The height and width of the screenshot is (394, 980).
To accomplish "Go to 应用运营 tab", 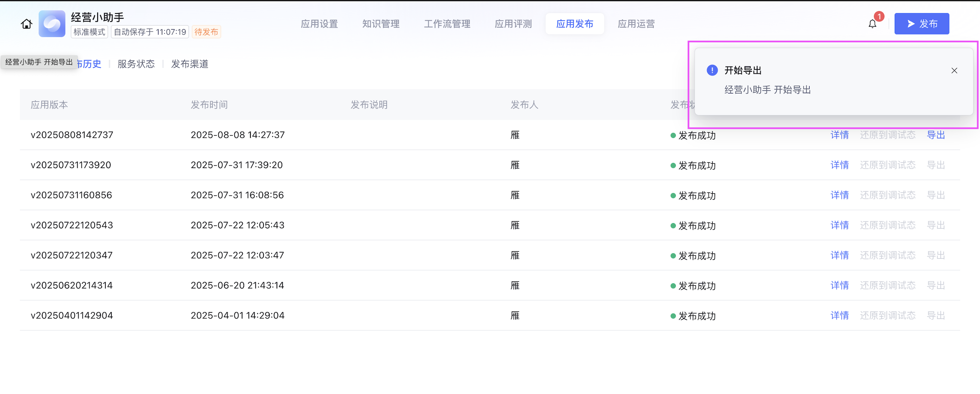I will pyautogui.click(x=636, y=24).
